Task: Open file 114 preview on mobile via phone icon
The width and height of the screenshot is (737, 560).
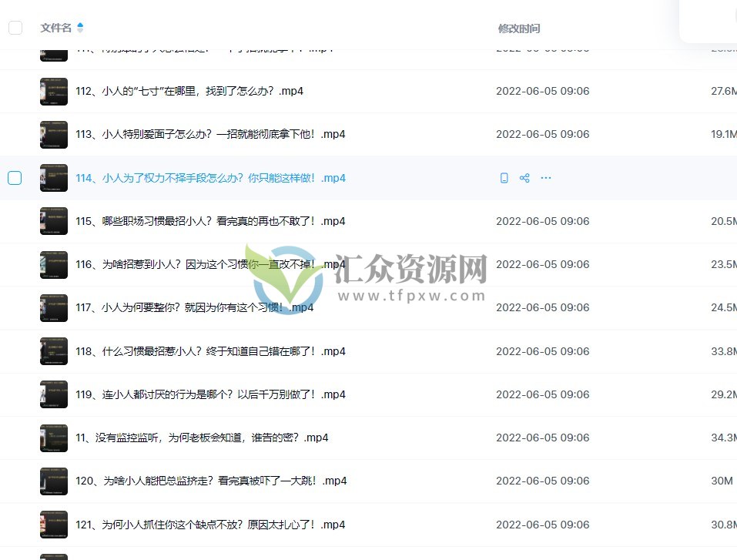Action: point(504,178)
